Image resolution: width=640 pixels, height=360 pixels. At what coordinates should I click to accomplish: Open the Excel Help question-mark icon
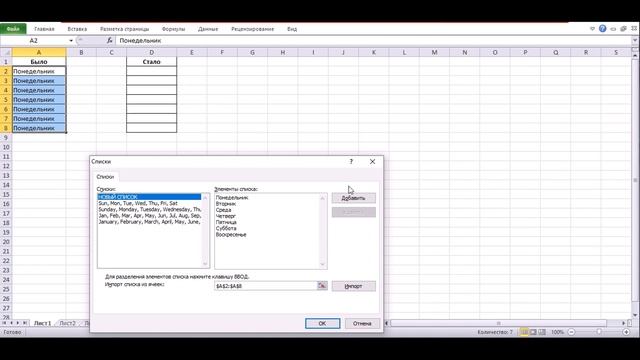pos(602,29)
